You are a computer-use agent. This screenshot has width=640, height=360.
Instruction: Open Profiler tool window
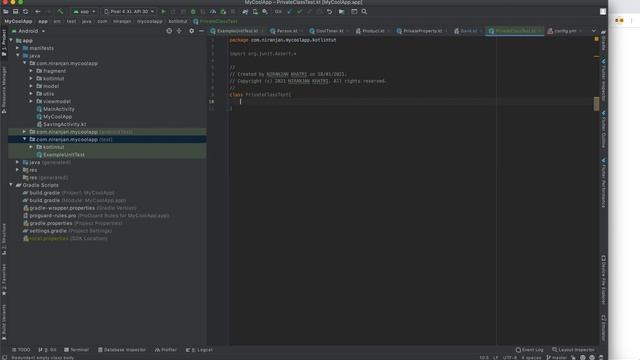coord(166,350)
